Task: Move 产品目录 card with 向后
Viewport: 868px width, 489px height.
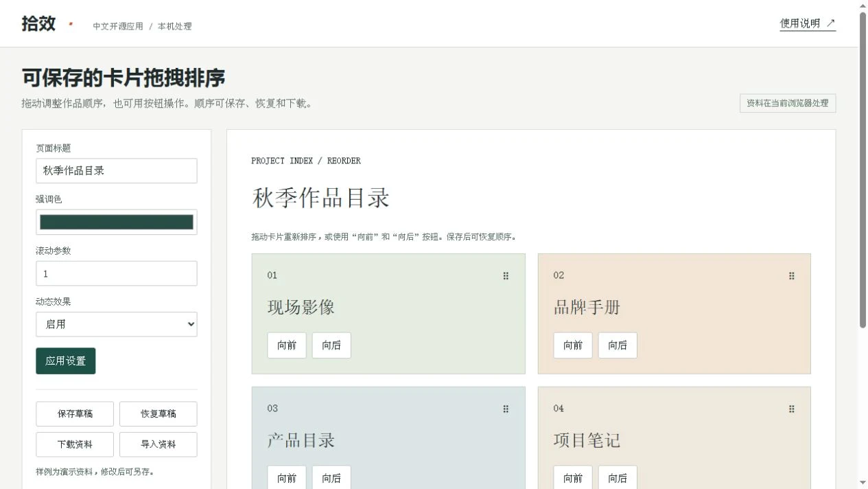Action: click(x=331, y=478)
